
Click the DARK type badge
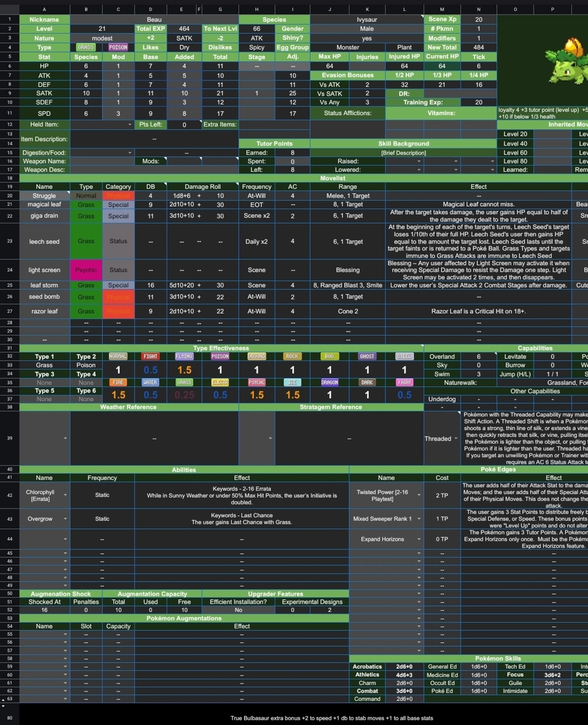367,382
